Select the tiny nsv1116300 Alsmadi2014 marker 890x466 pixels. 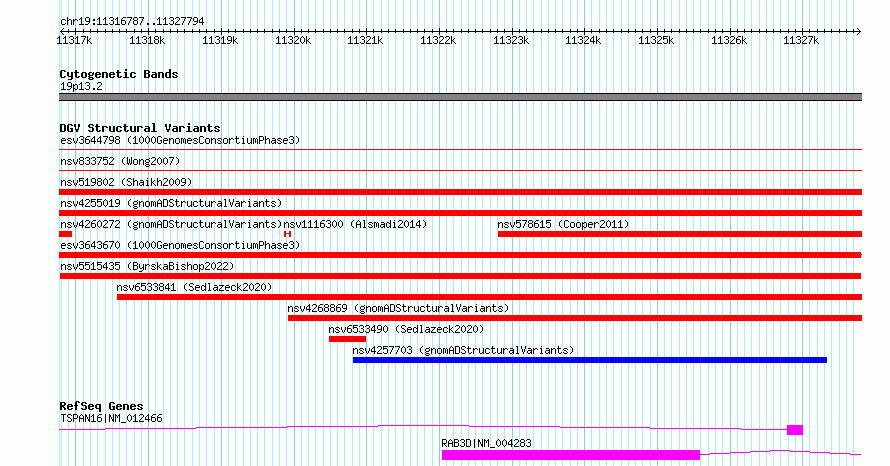pos(288,234)
